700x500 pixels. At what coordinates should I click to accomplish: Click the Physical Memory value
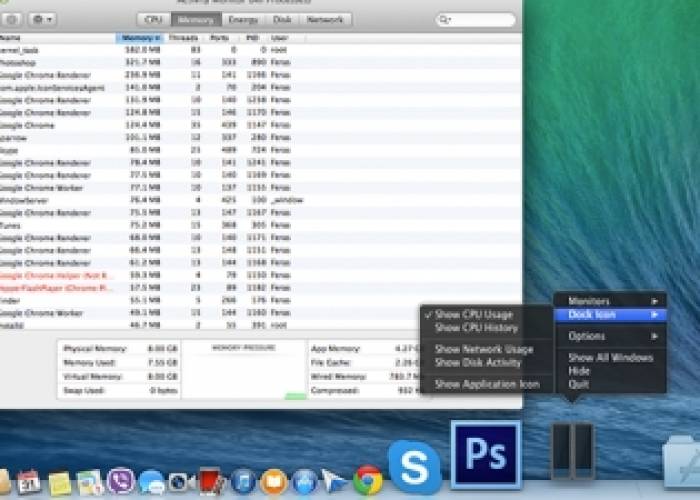(163, 349)
